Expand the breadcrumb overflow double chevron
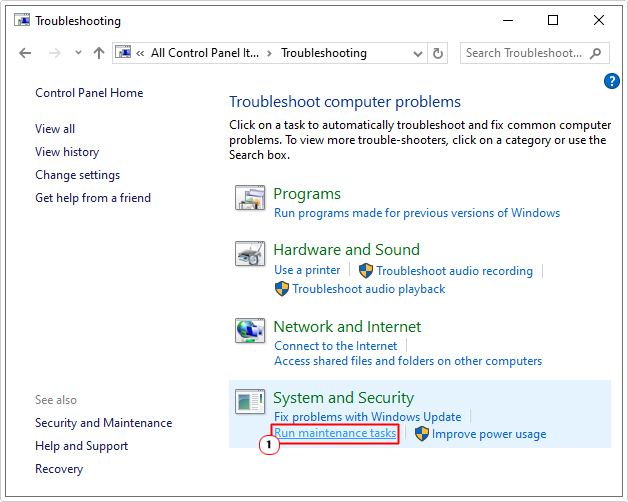The height and width of the screenshot is (502, 628). tap(140, 53)
